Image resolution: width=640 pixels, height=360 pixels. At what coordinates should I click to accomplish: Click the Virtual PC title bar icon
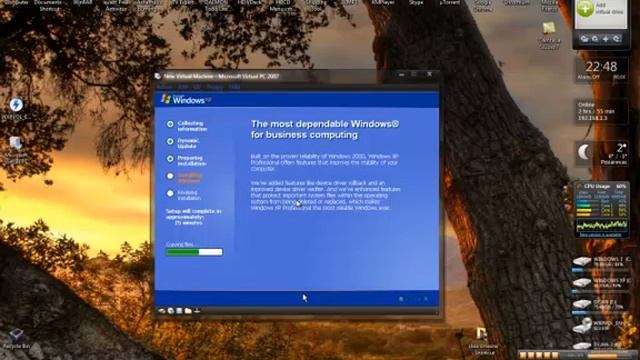[158, 76]
